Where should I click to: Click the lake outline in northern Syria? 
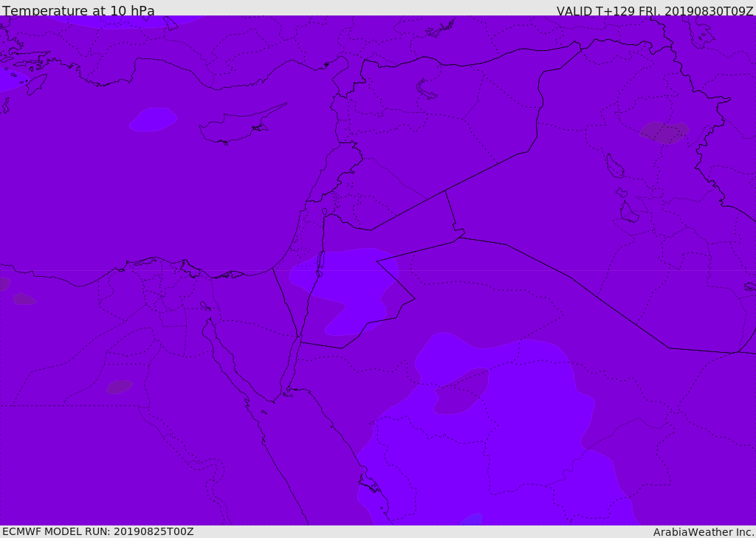pyautogui.click(x=425, y=90)
